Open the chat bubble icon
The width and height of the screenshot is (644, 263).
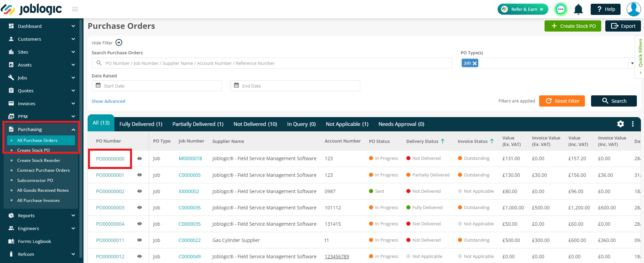coord(561,9)
